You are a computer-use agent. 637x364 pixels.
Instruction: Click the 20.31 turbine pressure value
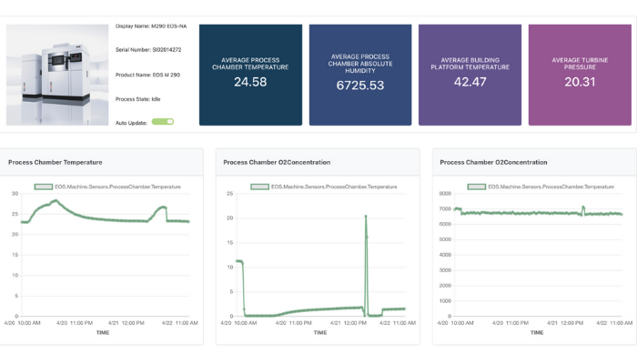point(580,82)
